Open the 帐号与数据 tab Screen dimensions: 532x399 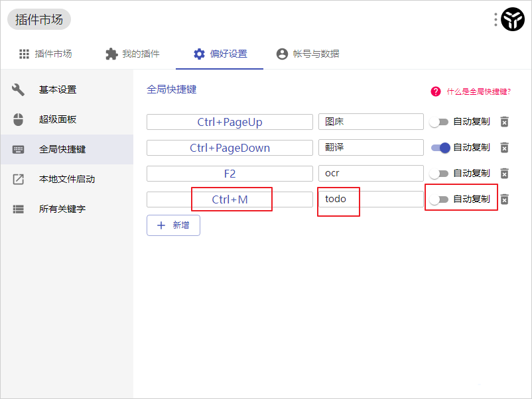click(308, 55)
